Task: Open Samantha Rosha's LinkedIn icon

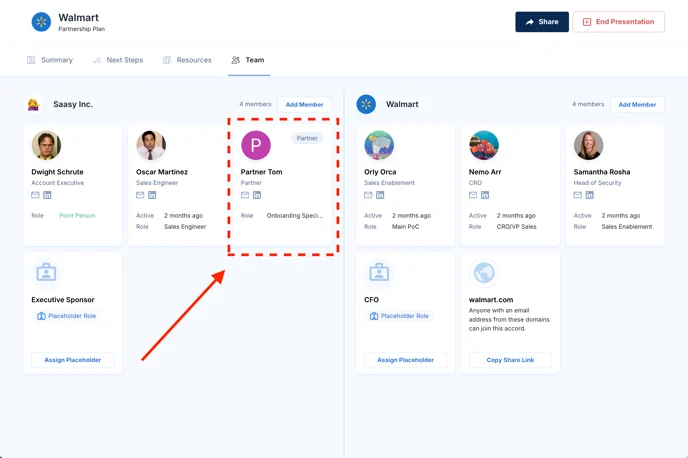Action: point(590,195)
